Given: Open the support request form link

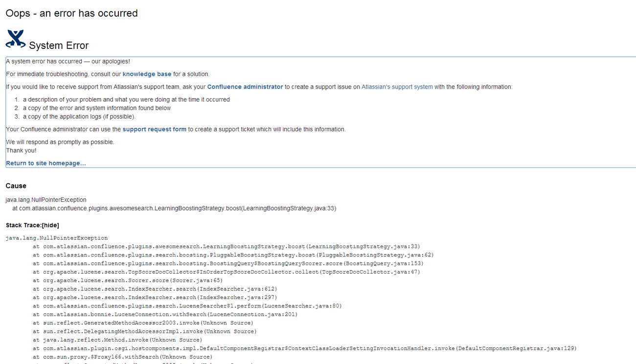Looking at the screenshot, I should [154, 129].
